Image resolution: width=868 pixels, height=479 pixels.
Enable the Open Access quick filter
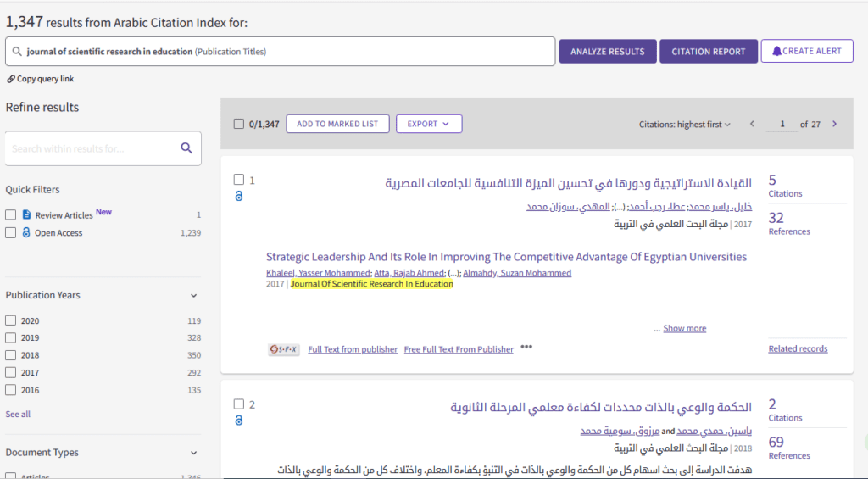(11, 232)
